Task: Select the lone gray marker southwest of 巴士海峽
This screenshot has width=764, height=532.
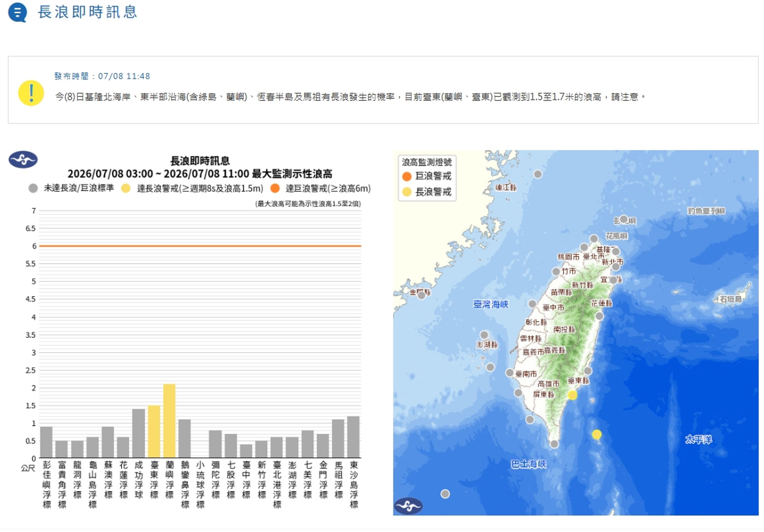Action: pyautogui.click(x=445, y=494)
